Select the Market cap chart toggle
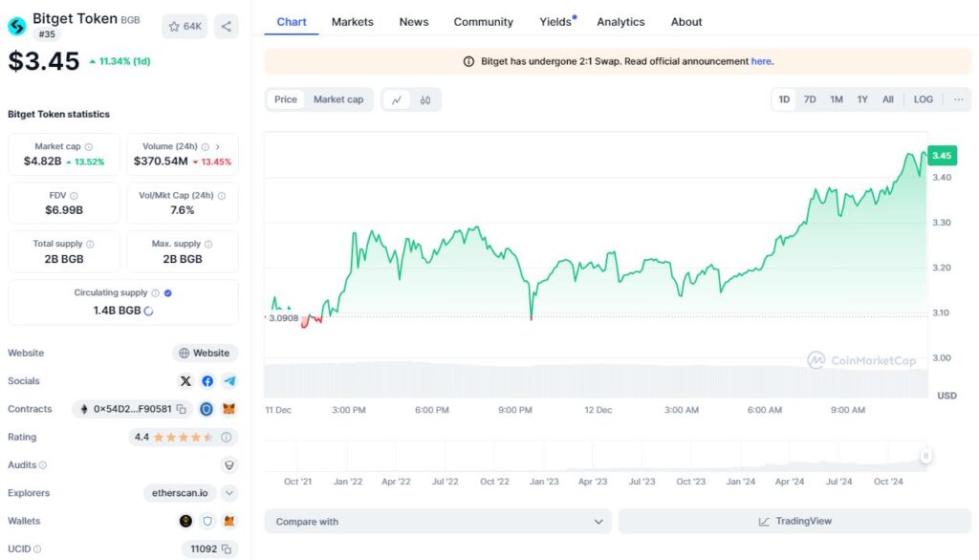Screen dimensions: 979x560 [338, 99]
